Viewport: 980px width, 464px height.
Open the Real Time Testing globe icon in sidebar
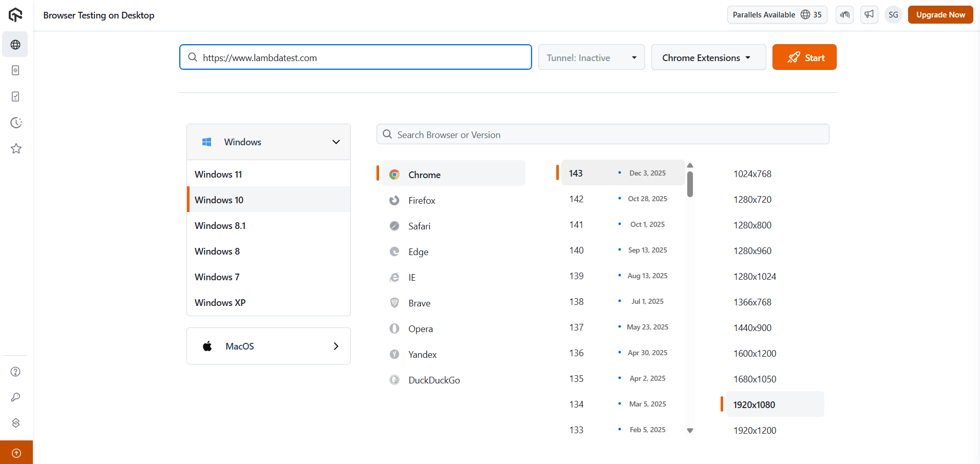point(15,44)
